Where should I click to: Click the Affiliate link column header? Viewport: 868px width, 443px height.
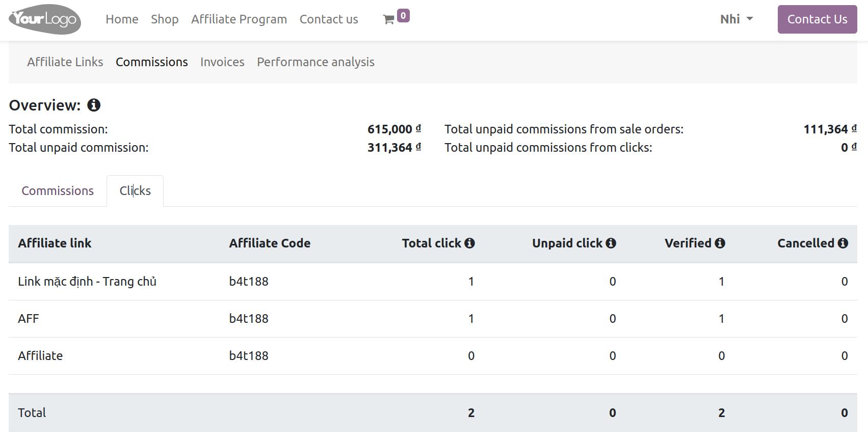point(55,243)
